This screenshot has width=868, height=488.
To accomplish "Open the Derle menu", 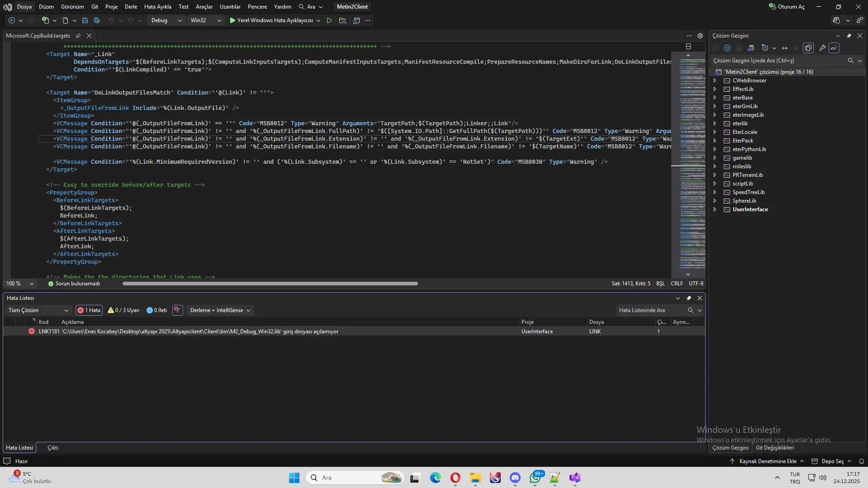I will [x=131, y=7].
